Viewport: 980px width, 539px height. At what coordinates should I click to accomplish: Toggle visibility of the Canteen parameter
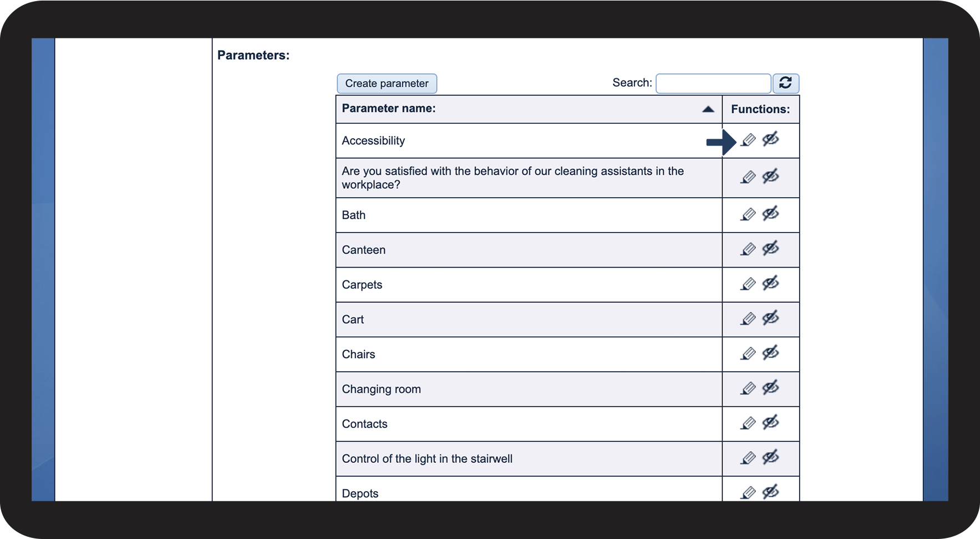[770, 249]
